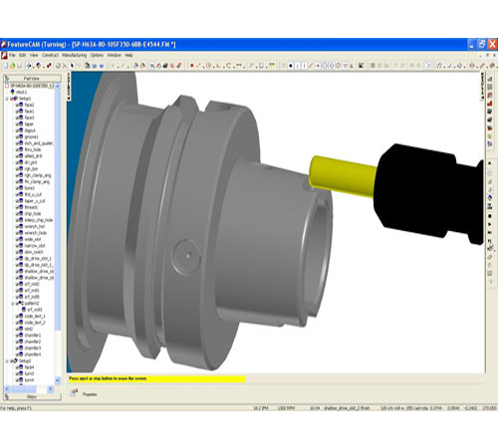Open the File menu
Viewport: 498px width, 448px height.
(x=12, y=55)
